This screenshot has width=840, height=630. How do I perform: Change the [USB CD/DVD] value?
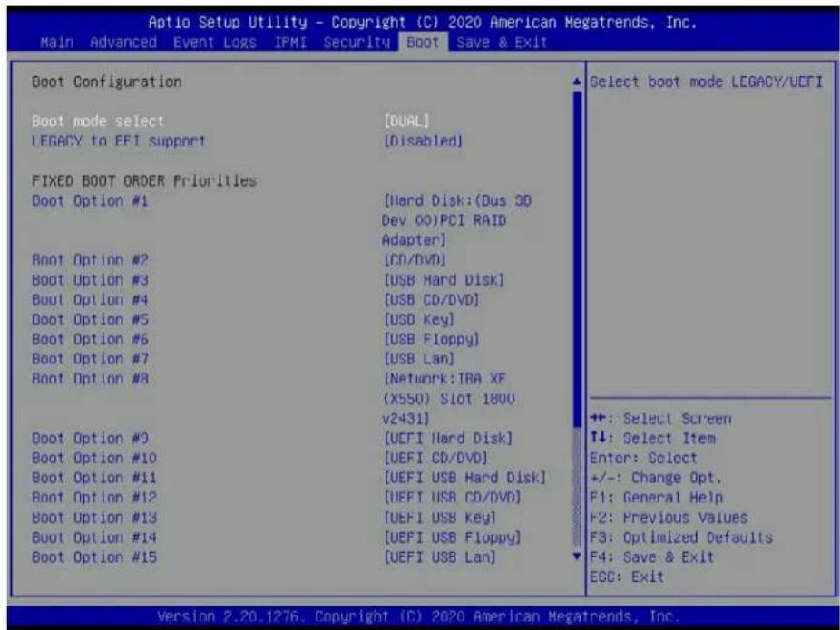[x=431, y=300]
